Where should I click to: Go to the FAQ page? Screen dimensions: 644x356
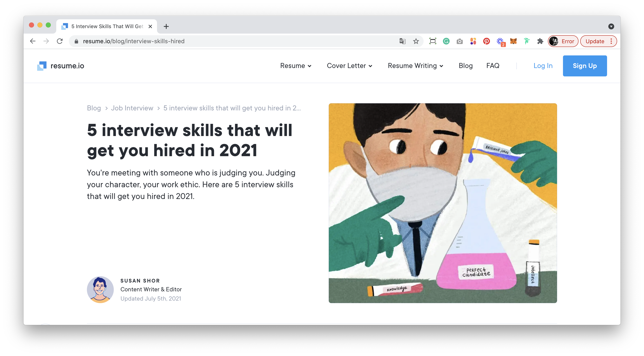[492, 66]
